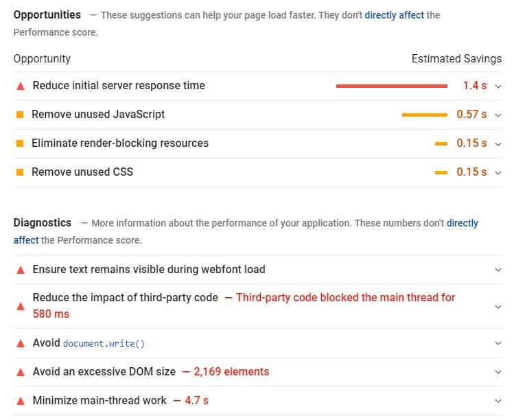Click orange square icon beside Remove unused CSS
The height and width of the screenshot is (420, 525).
[x=21, y=172]
